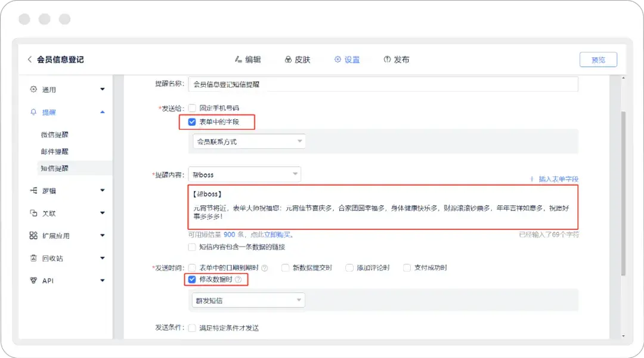The height and width of the screenshot is (358, 644).
Task: Click the plus icon beside 插入表单字段
Action: tap(532, 179)
